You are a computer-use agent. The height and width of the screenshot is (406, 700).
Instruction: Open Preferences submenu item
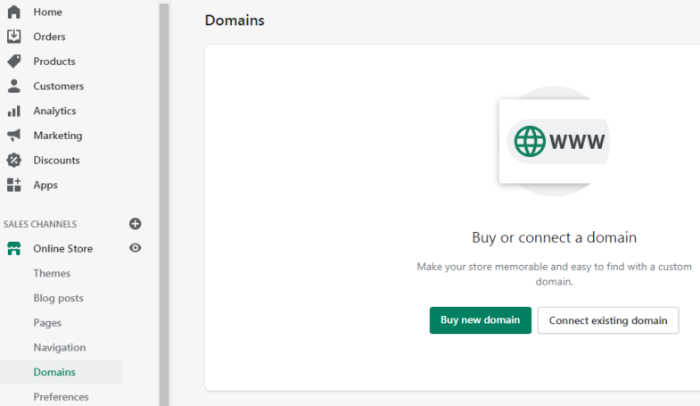point(61,397)
